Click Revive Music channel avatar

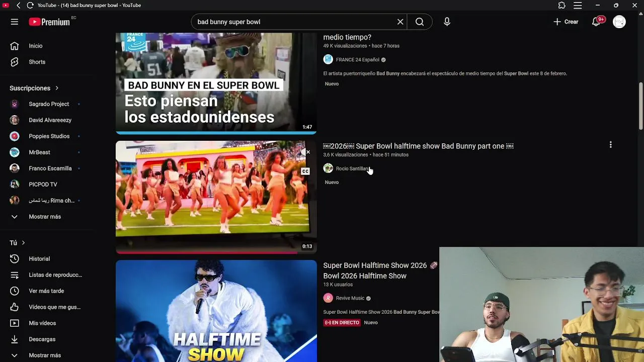328,298
